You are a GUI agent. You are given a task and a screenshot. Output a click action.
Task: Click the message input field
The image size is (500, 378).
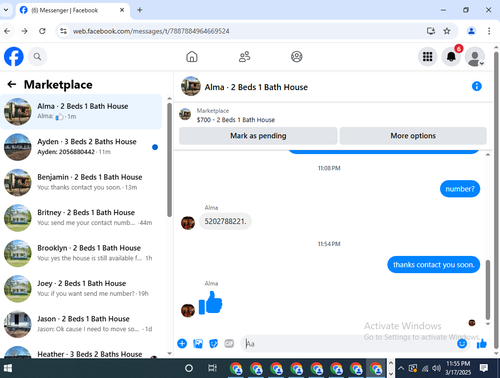(x=348, y=343)
